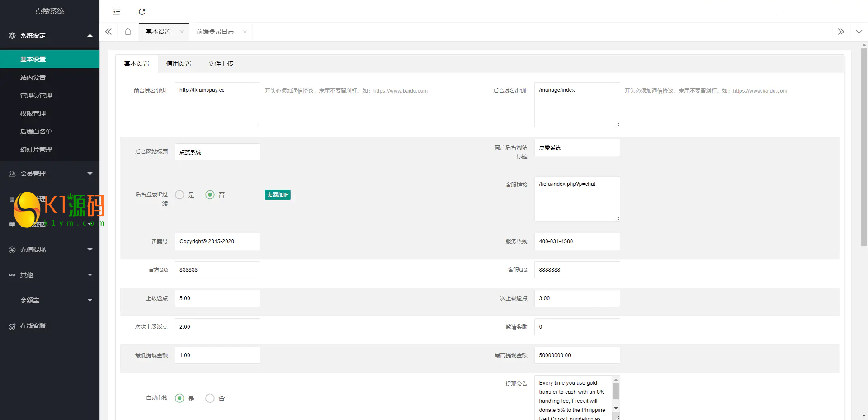Click the 次次上级返点 input field
Viewport: 868px width, 420px height.
[217, 327]
